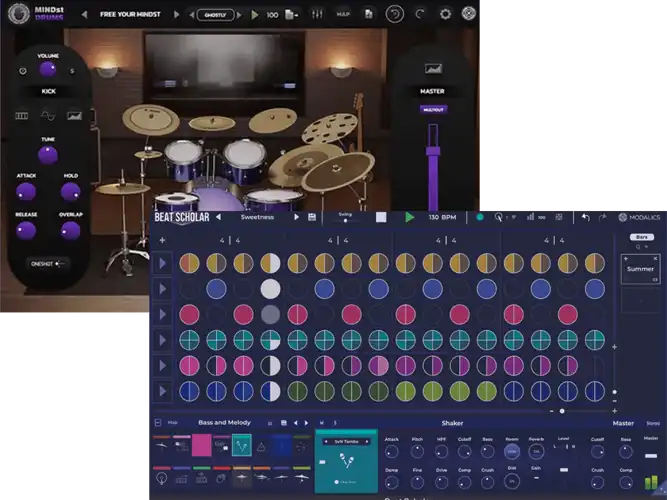Screen dimensions: 667x500
Task: Click the velocity bars icon
Action: tap(530, 217)
